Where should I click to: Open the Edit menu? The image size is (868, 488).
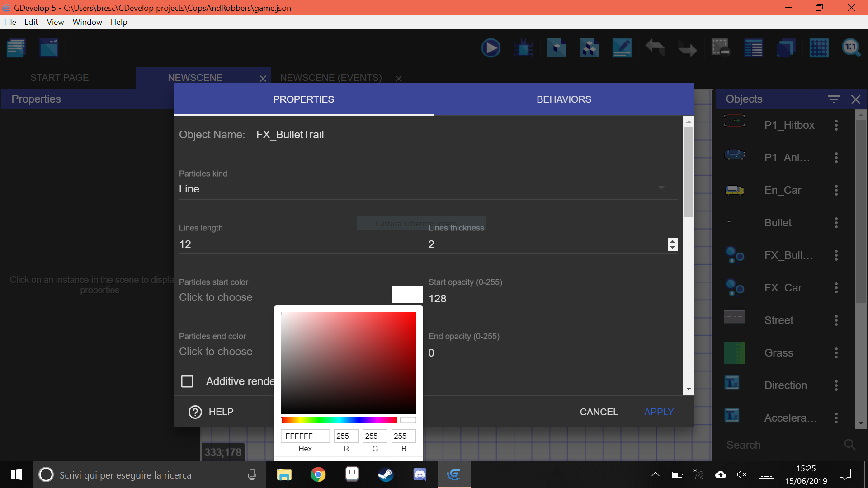(31, 22)
